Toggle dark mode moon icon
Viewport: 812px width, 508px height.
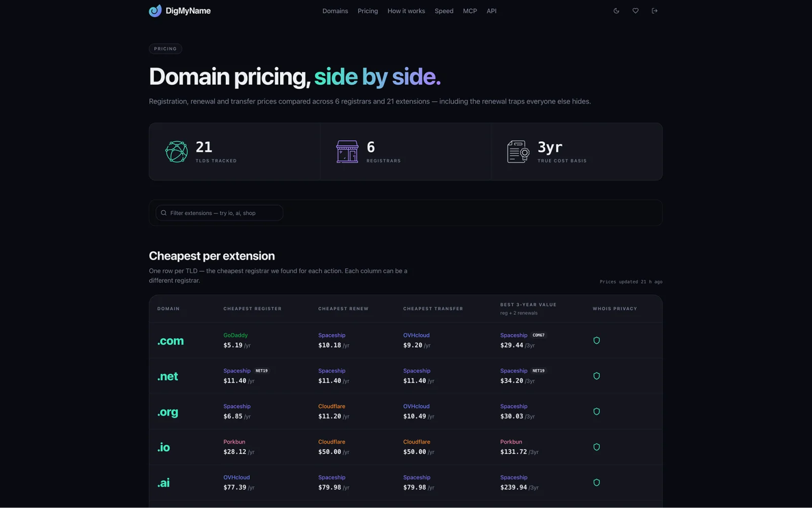tap(616, 11)
